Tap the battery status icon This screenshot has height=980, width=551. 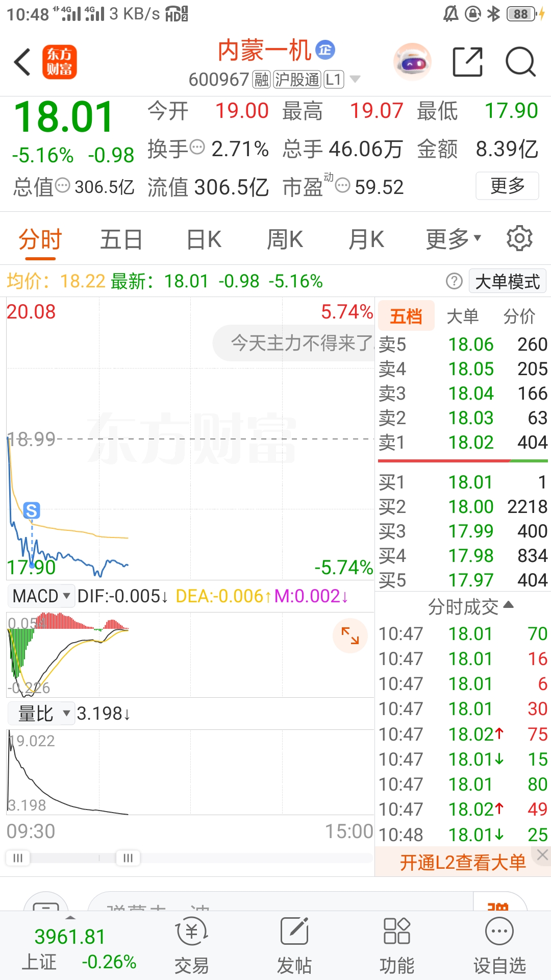(x=521, y=14)
